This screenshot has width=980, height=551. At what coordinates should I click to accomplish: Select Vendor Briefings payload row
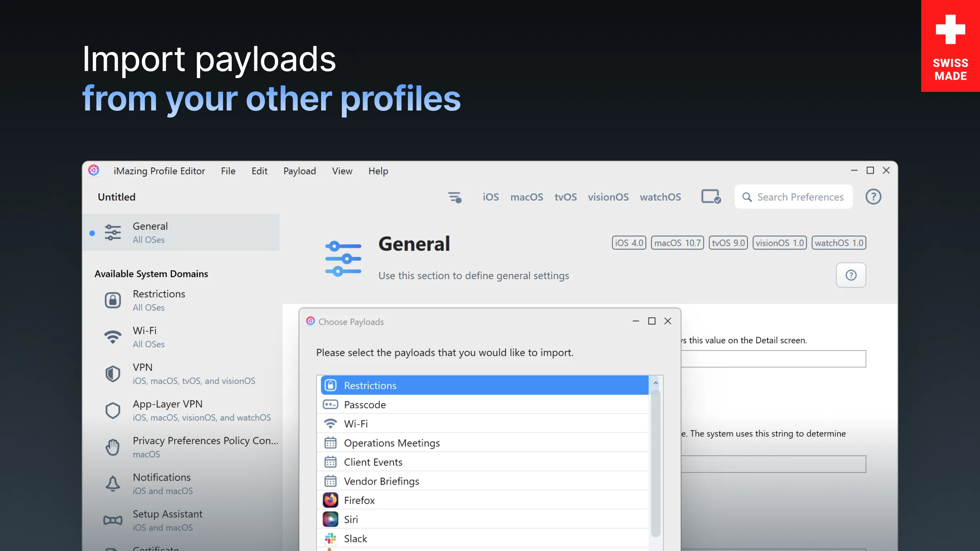(x=483, y=481)
